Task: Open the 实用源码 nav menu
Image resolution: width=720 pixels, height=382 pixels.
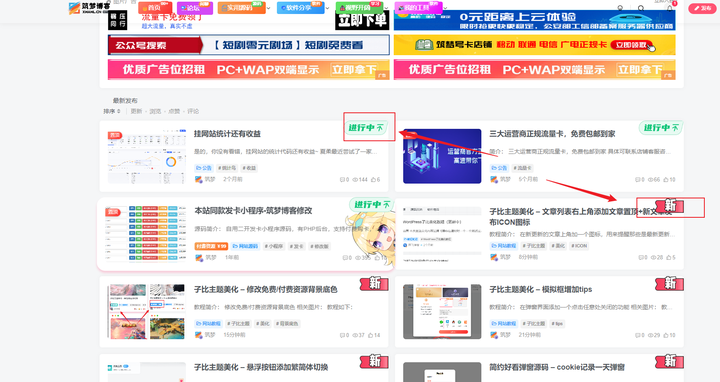Action: coord(242,8)
